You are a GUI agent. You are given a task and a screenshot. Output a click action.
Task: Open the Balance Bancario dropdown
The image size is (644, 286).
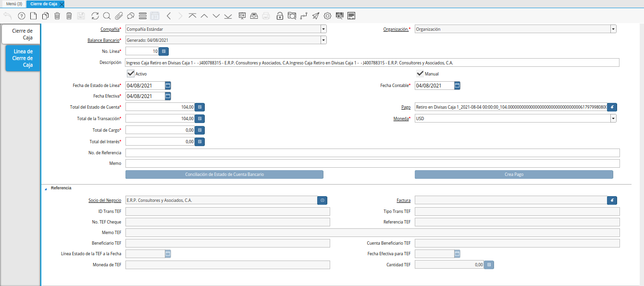click(323, 40)
